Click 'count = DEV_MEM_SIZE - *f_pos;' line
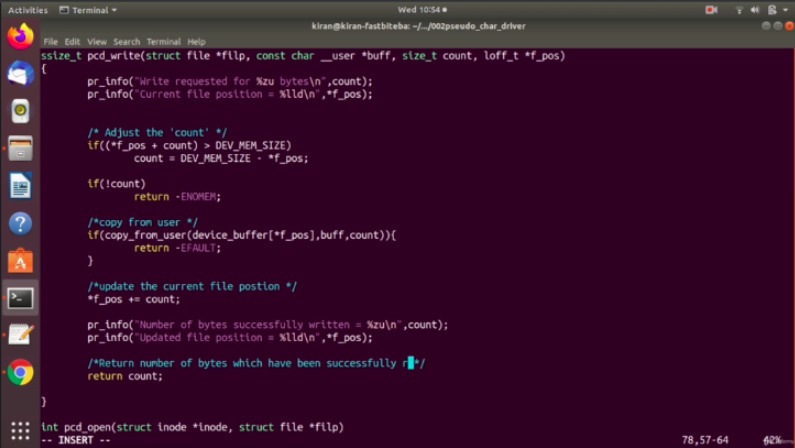The height and width of the screenshot is (448, 795). click(x=221, y=158)
